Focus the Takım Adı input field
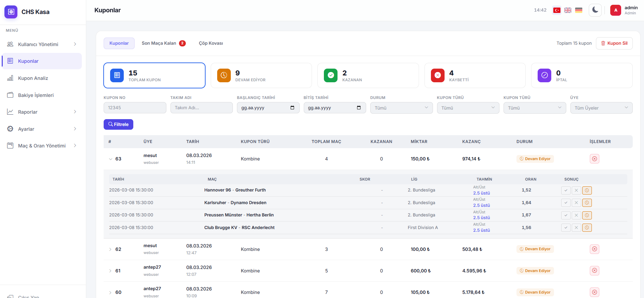The width and height of the screenshot is (644, 298). click(201, 108)
